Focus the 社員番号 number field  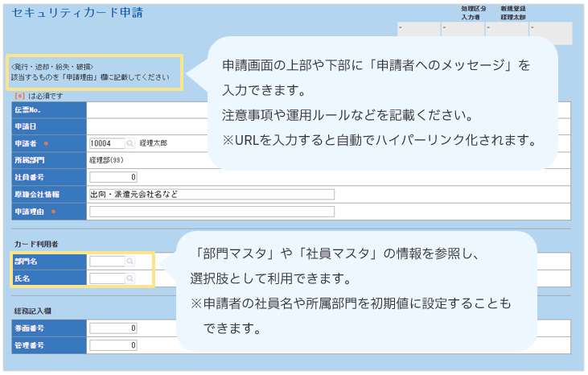113,177
